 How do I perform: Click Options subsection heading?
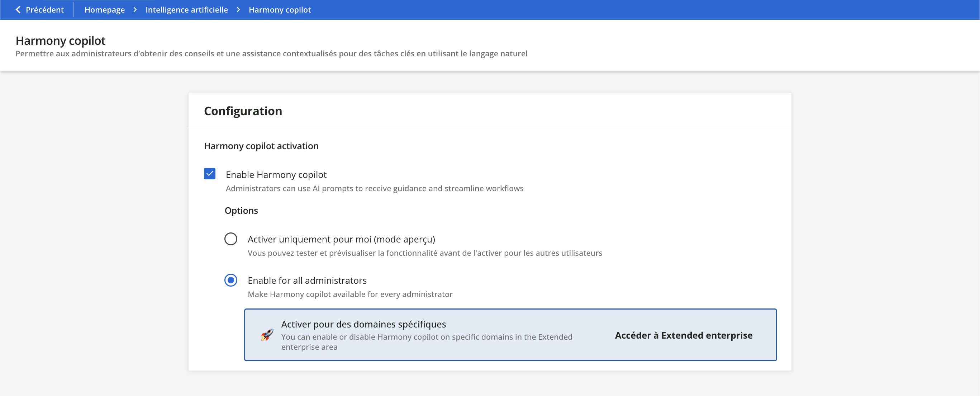(241, 211)
